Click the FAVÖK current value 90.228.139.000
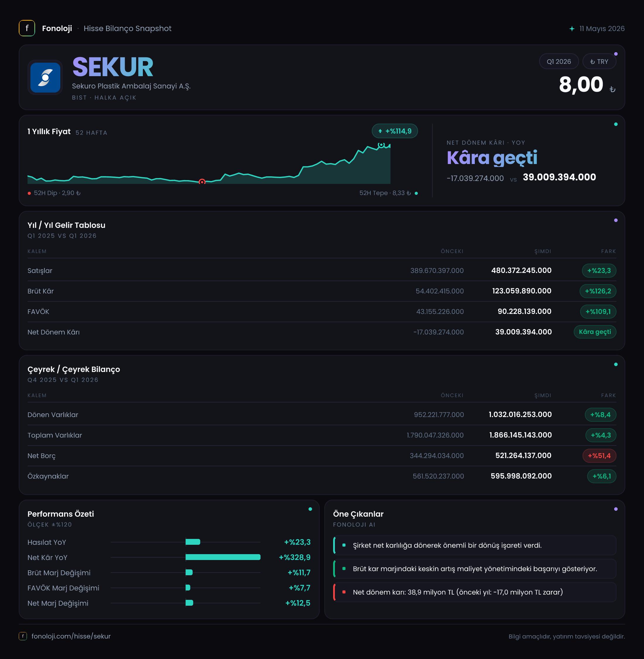Viewport: 644px width, 659px height. point(525,311)
